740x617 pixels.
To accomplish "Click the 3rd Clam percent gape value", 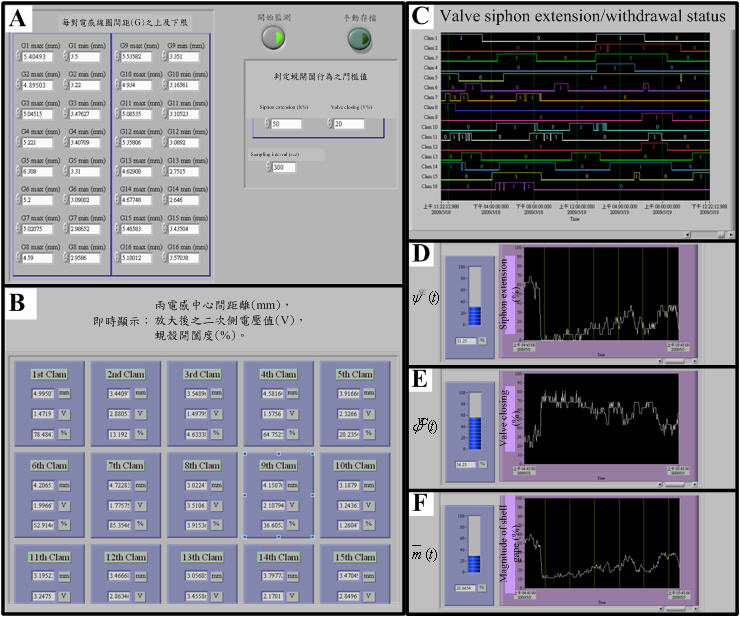I will click(196, 433).
